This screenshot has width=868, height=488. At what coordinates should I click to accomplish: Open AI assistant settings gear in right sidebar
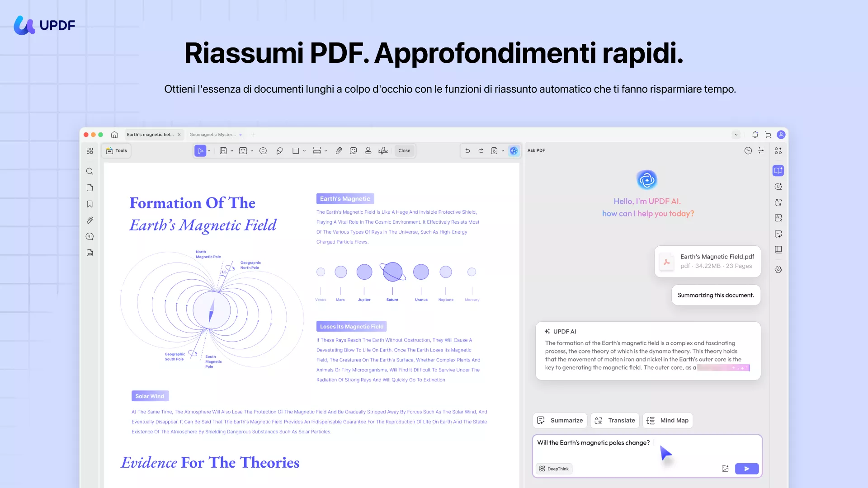tap(778, 270)
